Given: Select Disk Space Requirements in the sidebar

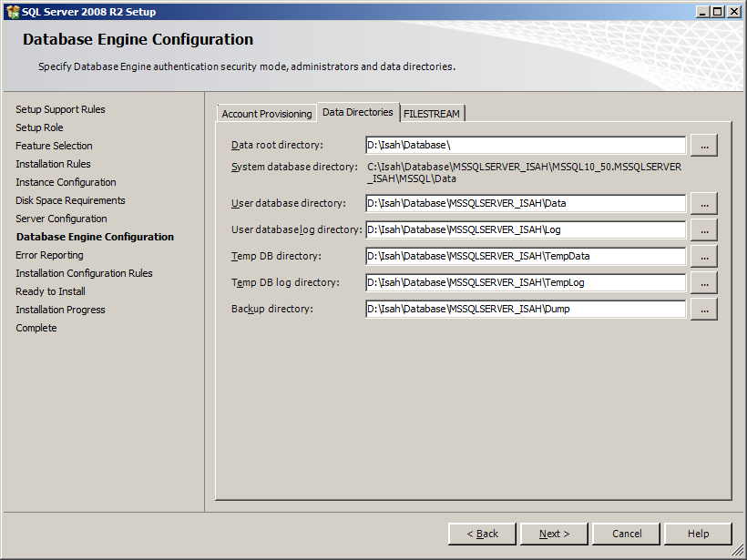Looking at the screenshot, I should 70,200.
